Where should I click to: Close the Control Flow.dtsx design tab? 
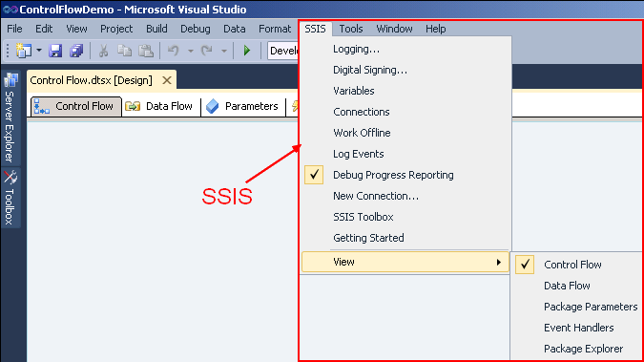(167, 80)
